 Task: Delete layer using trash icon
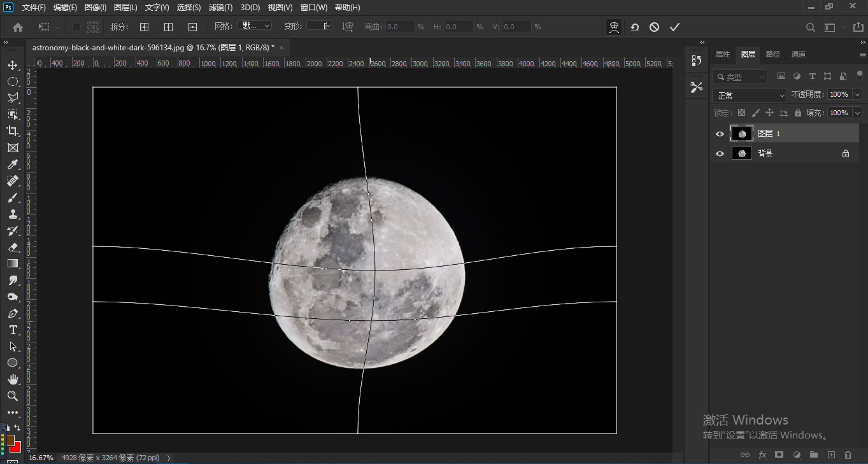coord(848,454)
